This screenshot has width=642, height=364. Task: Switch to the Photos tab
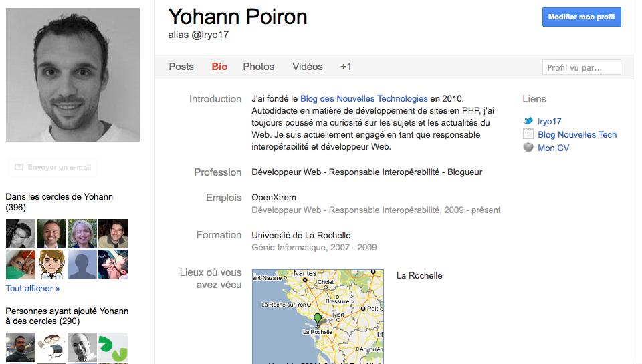pyautogui.click(x=258, y=67)
